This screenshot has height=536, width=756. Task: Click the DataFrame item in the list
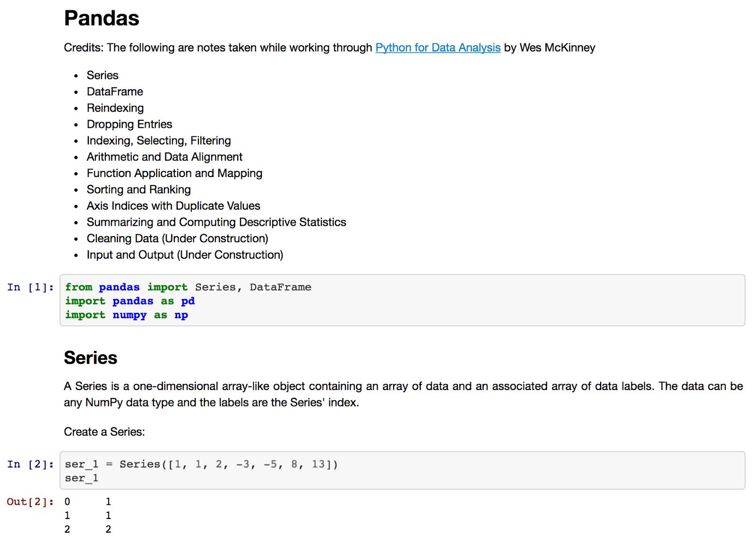(x=115, y=92)
